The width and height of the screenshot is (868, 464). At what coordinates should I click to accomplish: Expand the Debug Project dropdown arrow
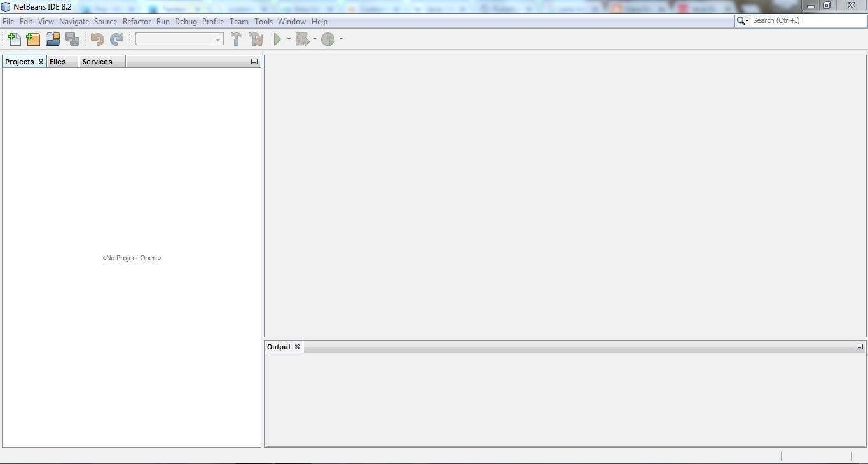coord(315,39)
